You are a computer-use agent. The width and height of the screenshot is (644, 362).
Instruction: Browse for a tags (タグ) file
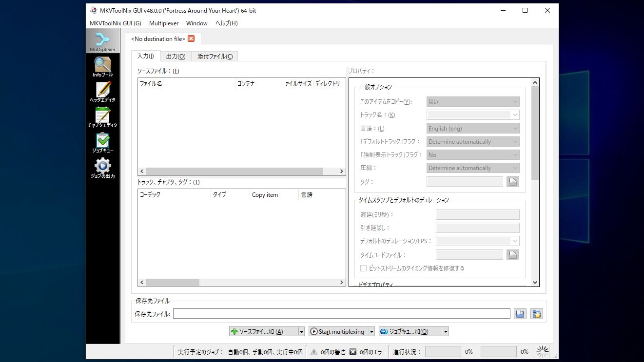(x=512, y=182)
